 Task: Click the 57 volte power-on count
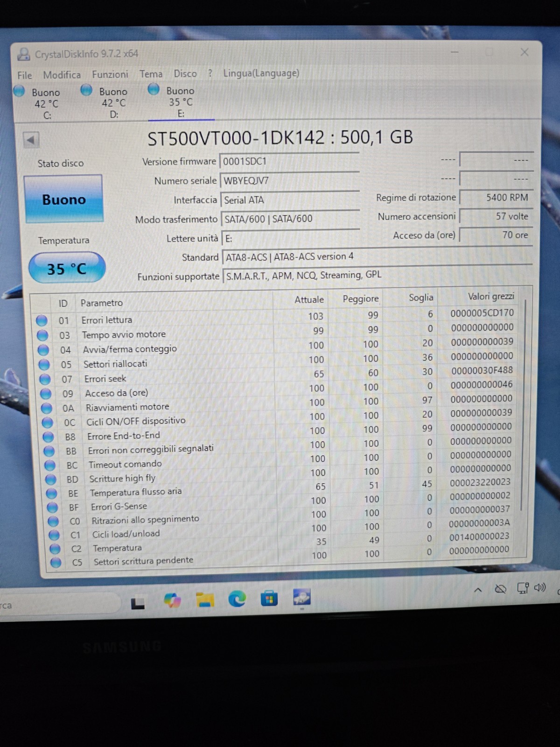coord(497,216)
